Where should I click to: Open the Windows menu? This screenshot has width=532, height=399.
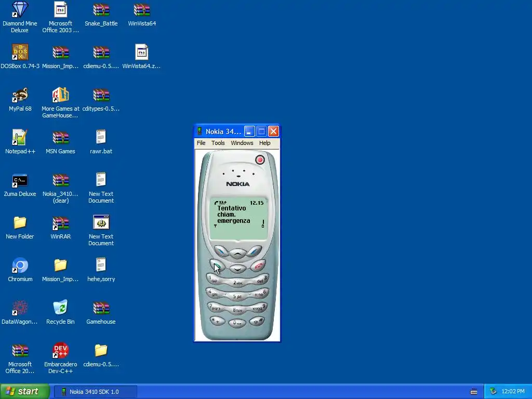pyautogui.click(x=242, y=143)
